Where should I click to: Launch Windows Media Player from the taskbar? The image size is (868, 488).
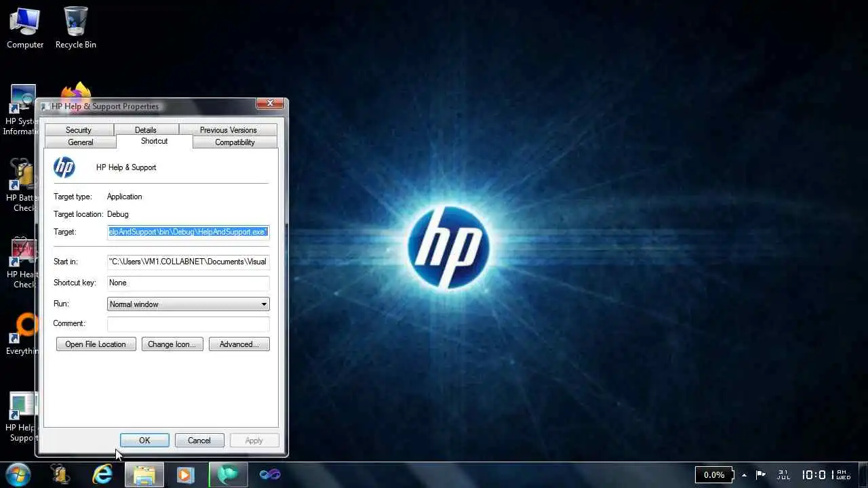[185, 474]
